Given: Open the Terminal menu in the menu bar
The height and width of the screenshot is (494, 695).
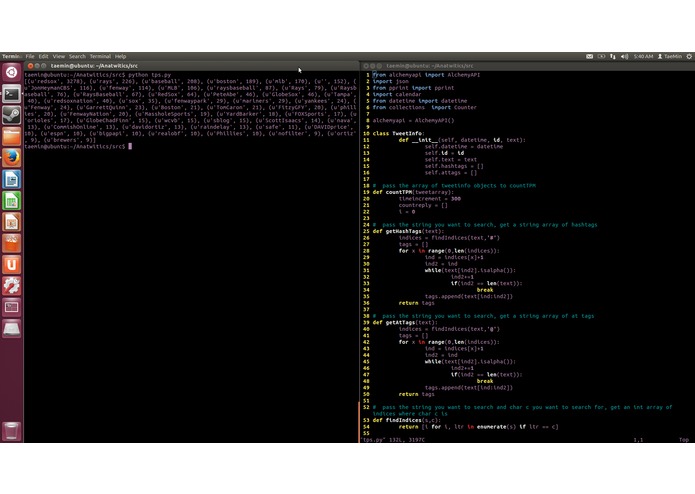Looking at the screenshot, I should click(x=100, y=56).
